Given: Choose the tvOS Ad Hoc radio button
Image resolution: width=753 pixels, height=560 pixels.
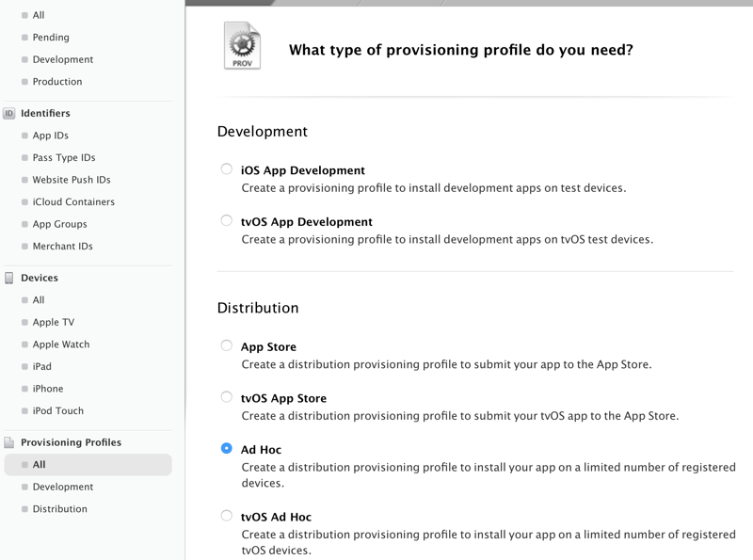Looking at the screenshot, I should tap(227, 516).
